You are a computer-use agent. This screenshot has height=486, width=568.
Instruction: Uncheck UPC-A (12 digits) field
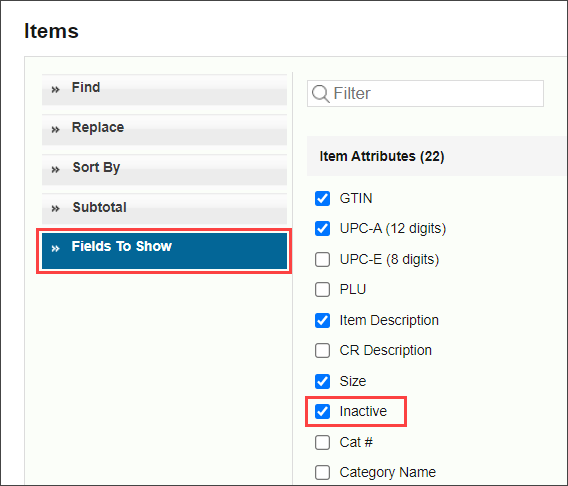pos(322,229)
